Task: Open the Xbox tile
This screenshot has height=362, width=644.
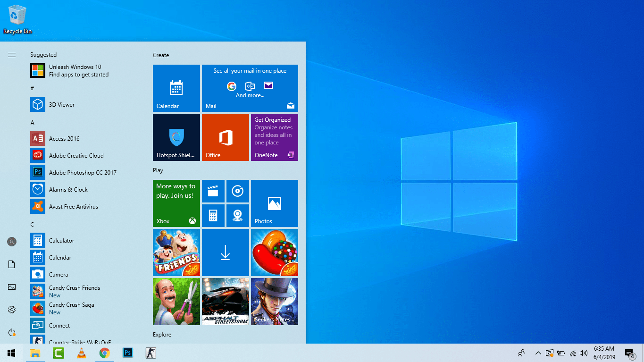Action: (x=176, y=203)
